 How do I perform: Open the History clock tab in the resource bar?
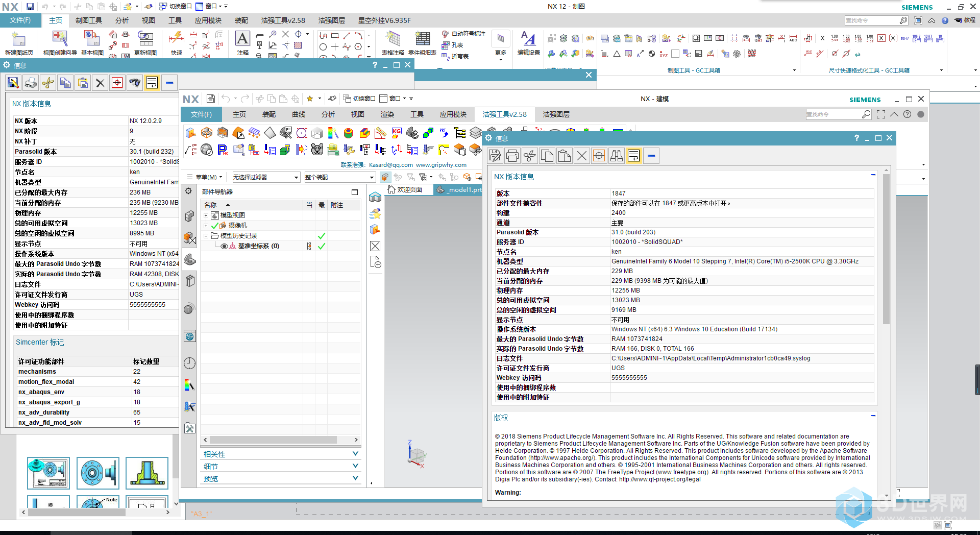coord(189,363)
